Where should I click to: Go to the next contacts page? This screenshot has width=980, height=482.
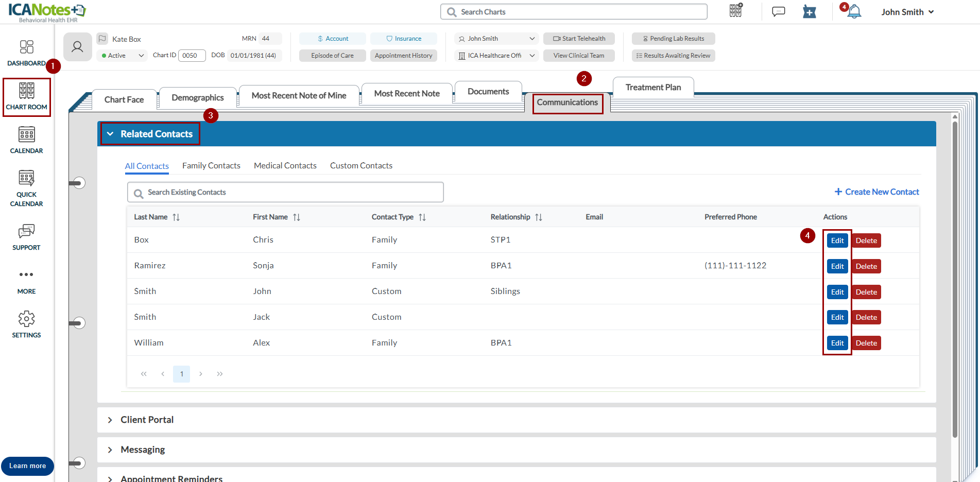tap(201, 374)
